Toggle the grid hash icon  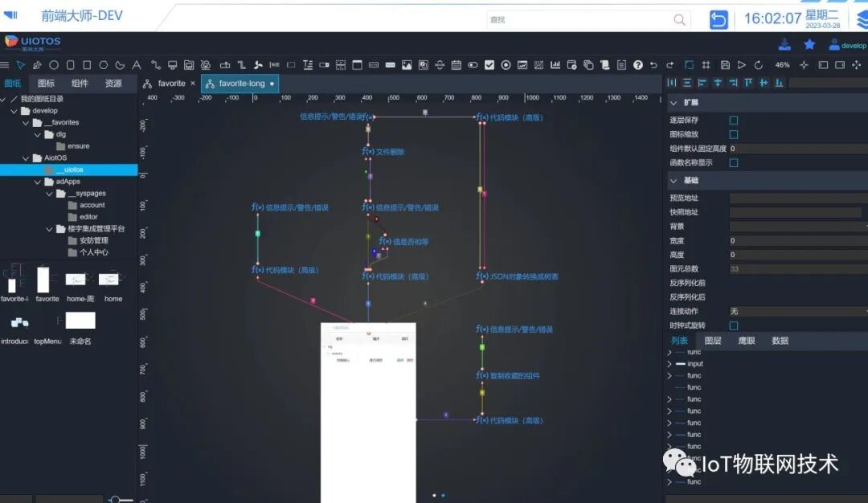pyautogui.click(x=706, y=65)
